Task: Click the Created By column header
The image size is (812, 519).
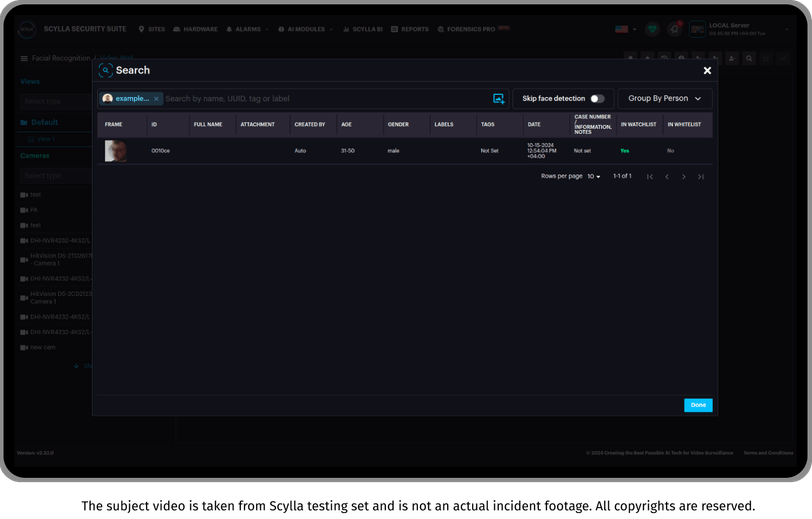Action: (310, 124)
